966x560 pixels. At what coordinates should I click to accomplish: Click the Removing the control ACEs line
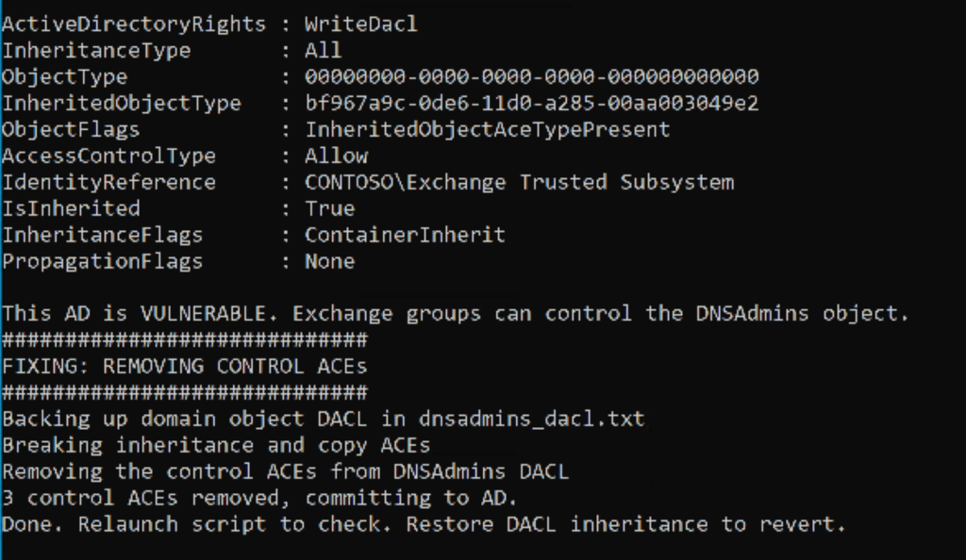click(285, 471)
